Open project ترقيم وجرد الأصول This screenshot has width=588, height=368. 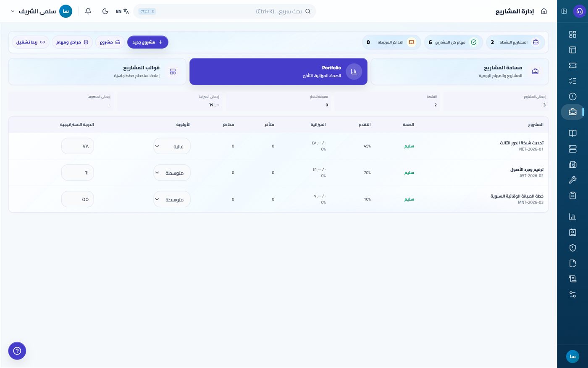527,169
